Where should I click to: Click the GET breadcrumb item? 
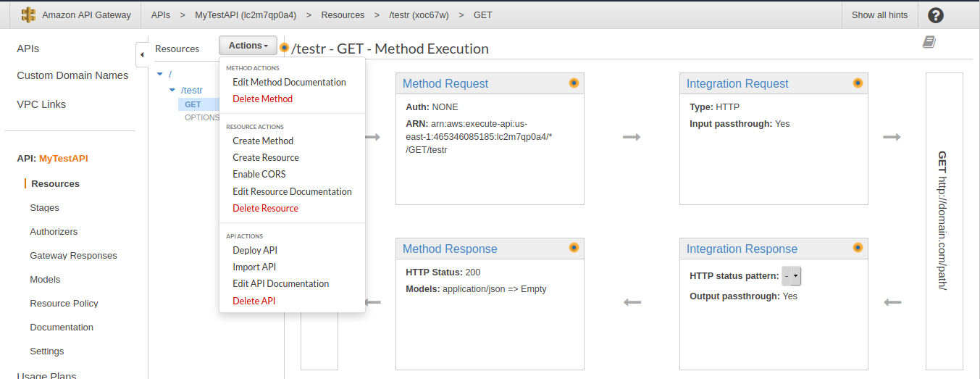tap(483, 14)
